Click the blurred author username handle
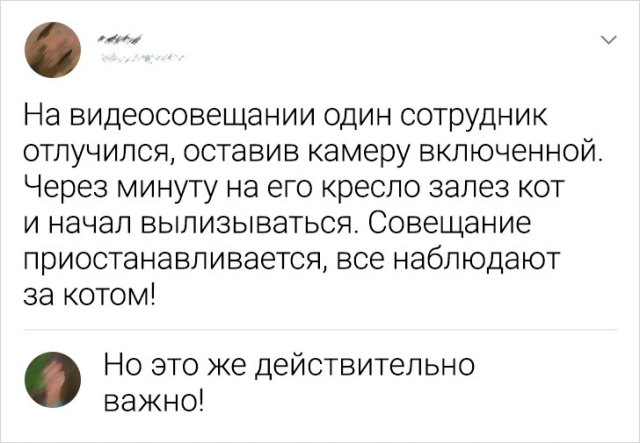Image resolution: width=640 pixels, height=443 pixels. (x=140, y=59)
